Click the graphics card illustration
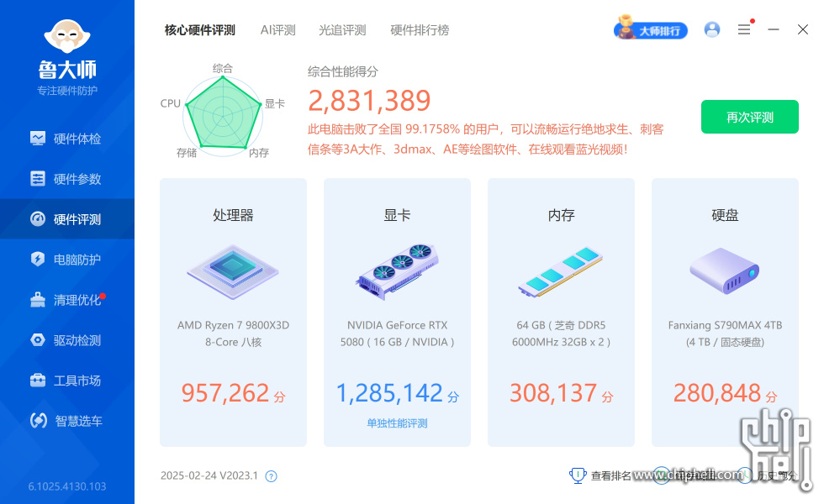Screen dimensions: 824x504 397,272
